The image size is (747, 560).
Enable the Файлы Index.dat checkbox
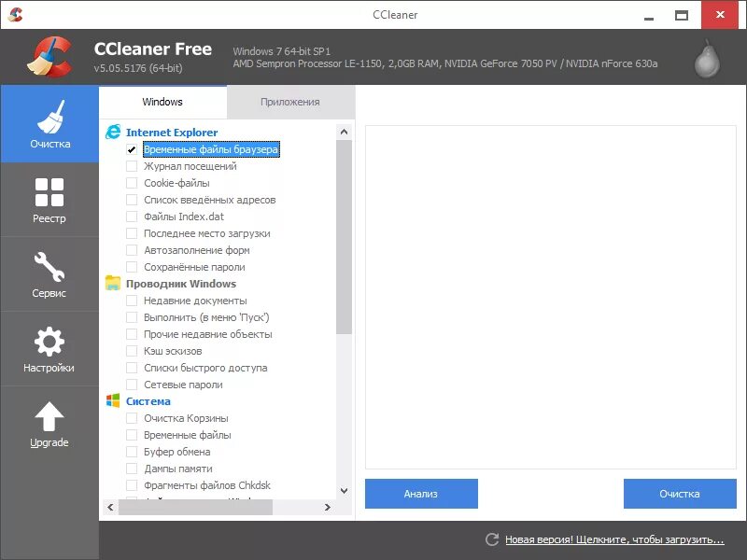(x=132, y=217)
